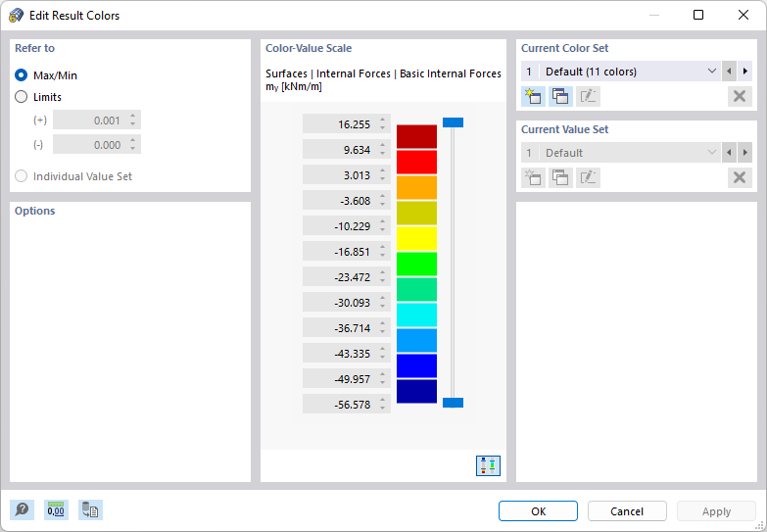Click the yellow color swatch
767x532 pixels.
coord(416,238)
